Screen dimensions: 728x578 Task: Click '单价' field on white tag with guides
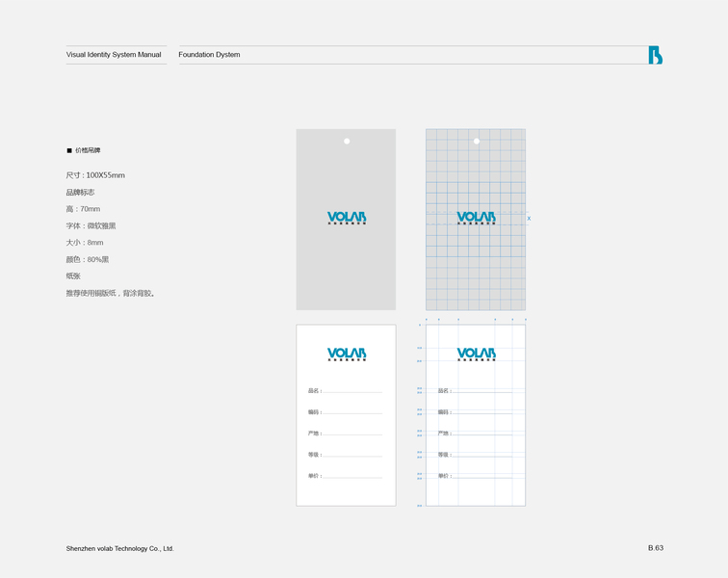pos(475,476)
